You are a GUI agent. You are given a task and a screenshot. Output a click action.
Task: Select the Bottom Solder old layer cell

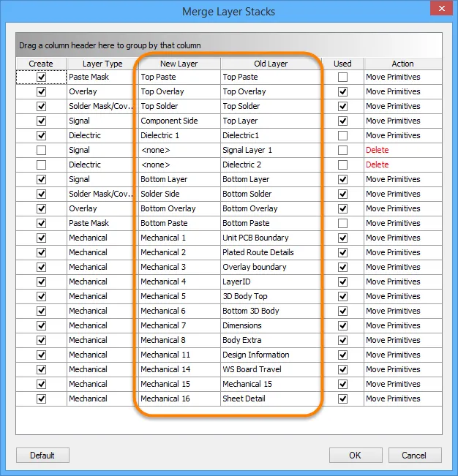click(271, 194)
